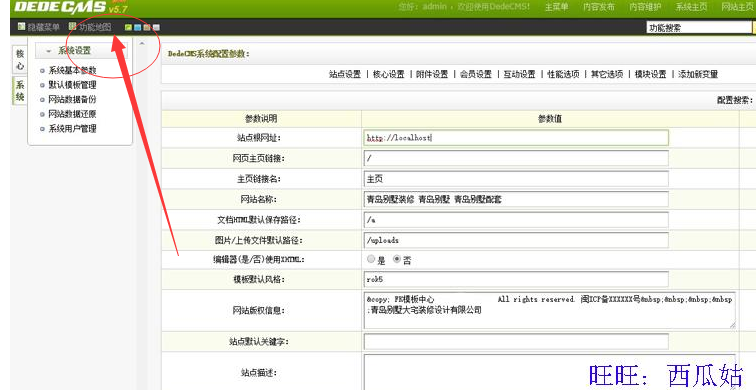Click the 添加新变量 link

point(698,74)
